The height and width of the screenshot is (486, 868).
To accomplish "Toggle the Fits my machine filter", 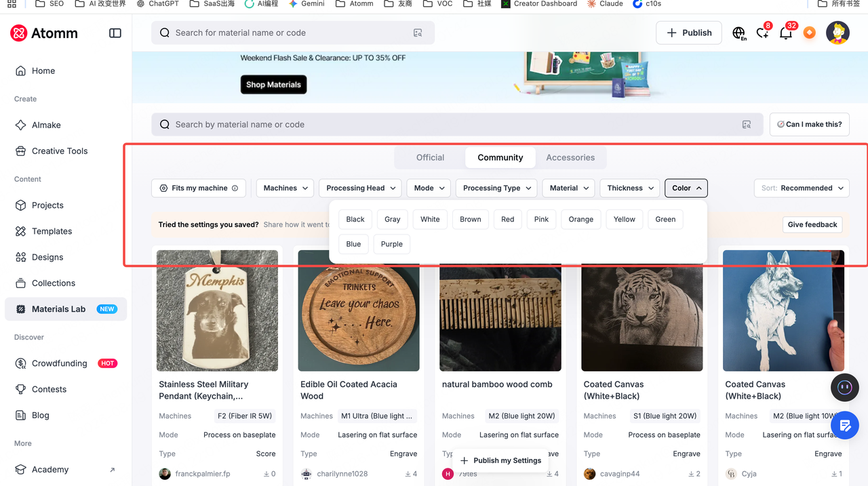I will [199, 188].
